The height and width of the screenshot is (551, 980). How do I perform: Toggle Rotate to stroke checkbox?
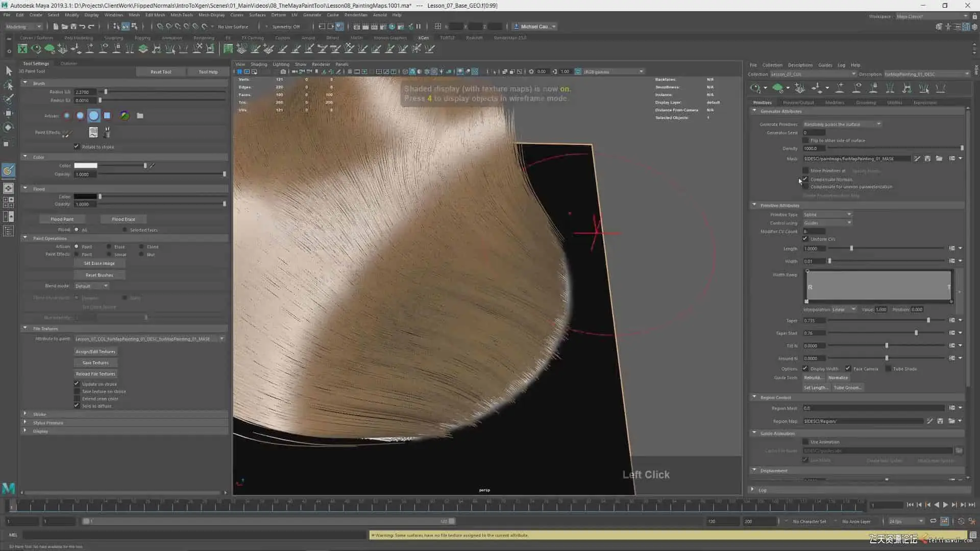click(x=77, y=146)
